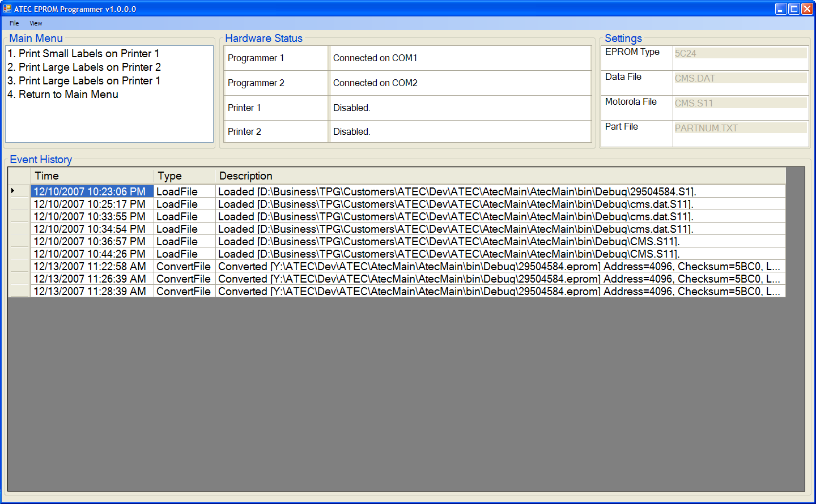Screen dimensions: 816x504
Task: Click the Data File field showing CMS.DAT
Action: point(740,78)
